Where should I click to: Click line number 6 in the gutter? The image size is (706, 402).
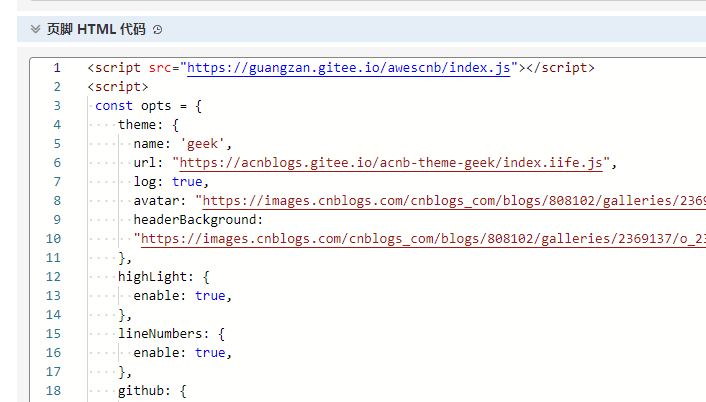[x=57, y=163]
